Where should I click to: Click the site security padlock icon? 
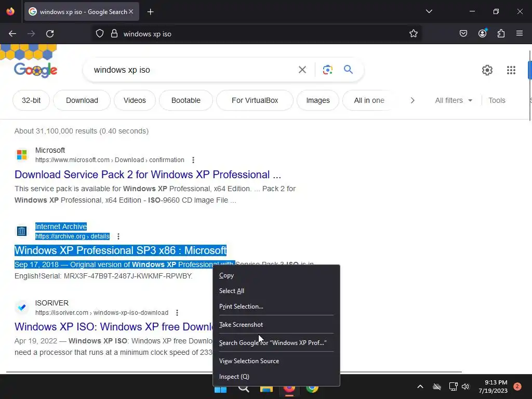tap(114, 34)
